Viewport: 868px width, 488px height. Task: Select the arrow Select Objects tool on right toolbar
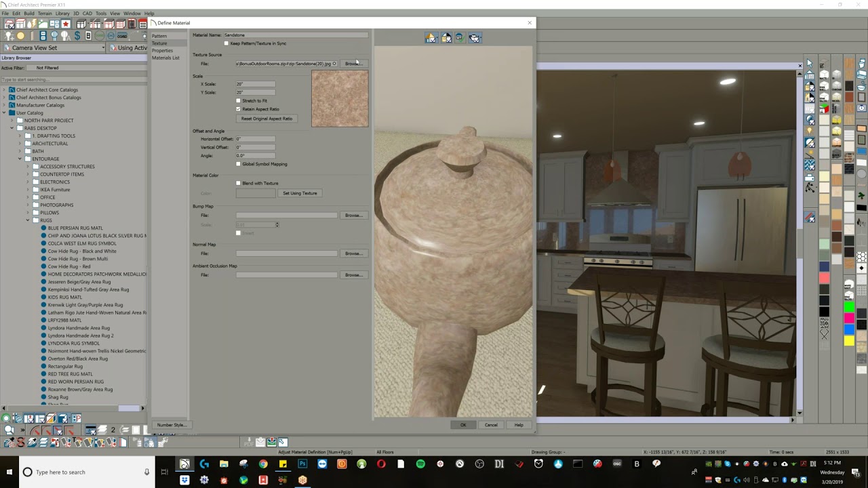tap(810, 64)
